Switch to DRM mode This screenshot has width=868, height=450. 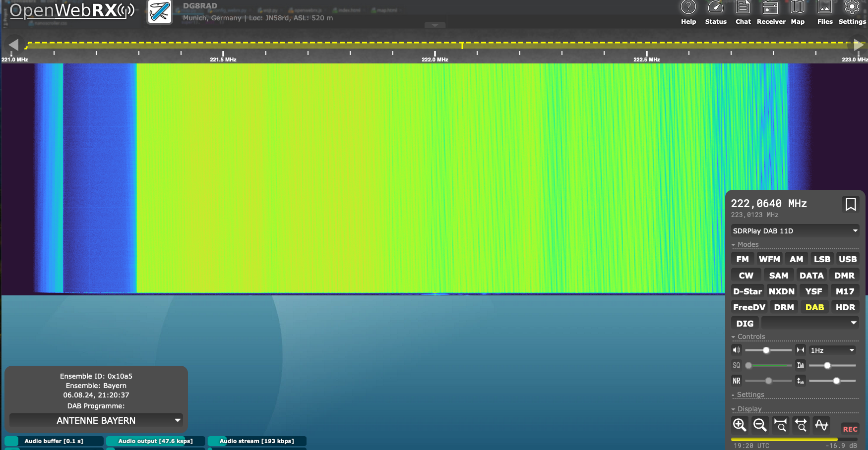click(784, 307)
